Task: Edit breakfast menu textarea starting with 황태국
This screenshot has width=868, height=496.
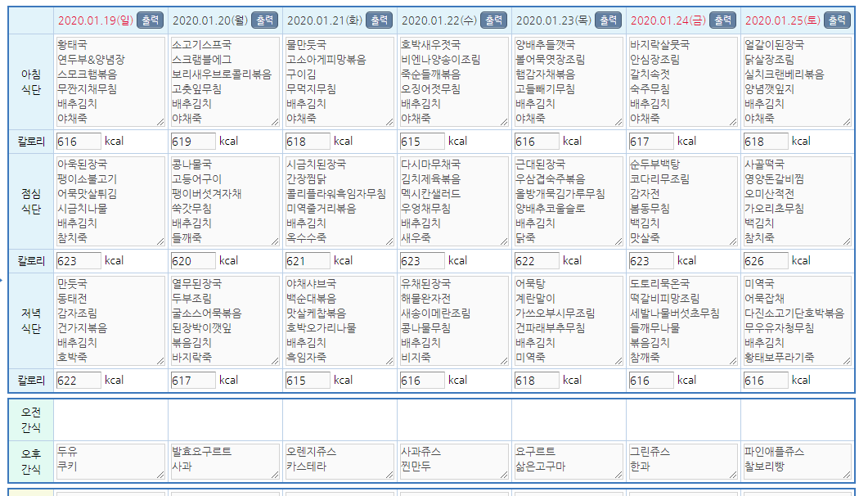Action: point(110,81)
